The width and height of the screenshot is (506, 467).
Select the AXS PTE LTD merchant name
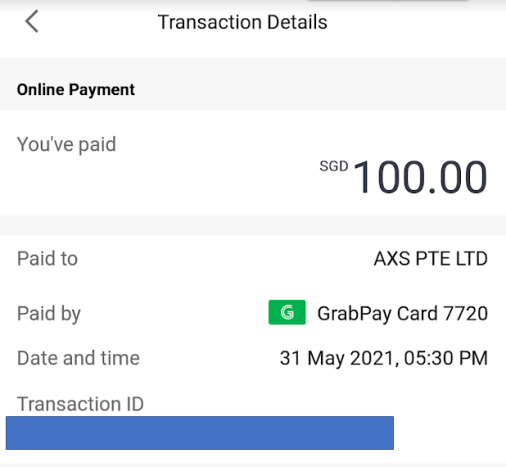pos(431,259)
